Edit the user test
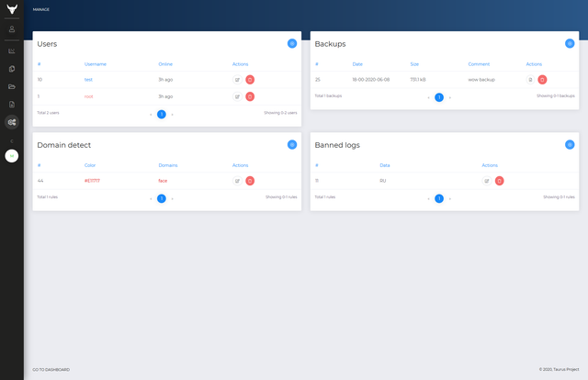 (x=237, y=80)
